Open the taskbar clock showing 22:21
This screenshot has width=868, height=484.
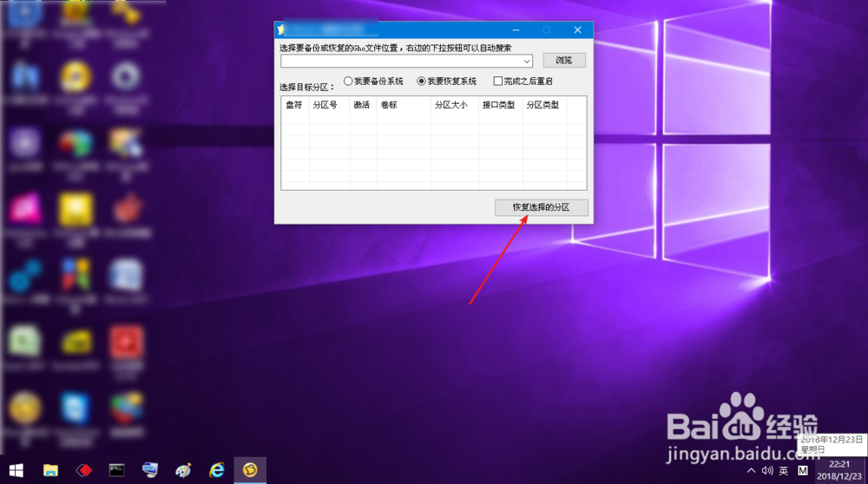click(839, 470)
